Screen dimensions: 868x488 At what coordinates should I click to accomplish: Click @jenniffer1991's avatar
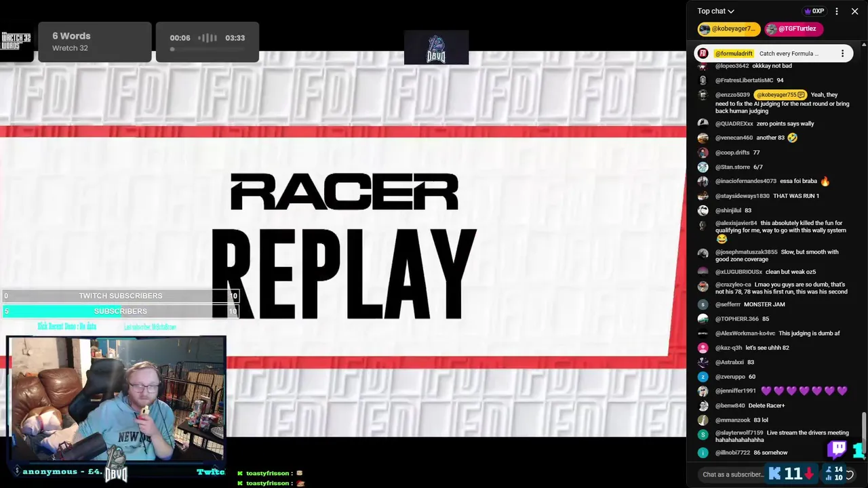point(703,391)
